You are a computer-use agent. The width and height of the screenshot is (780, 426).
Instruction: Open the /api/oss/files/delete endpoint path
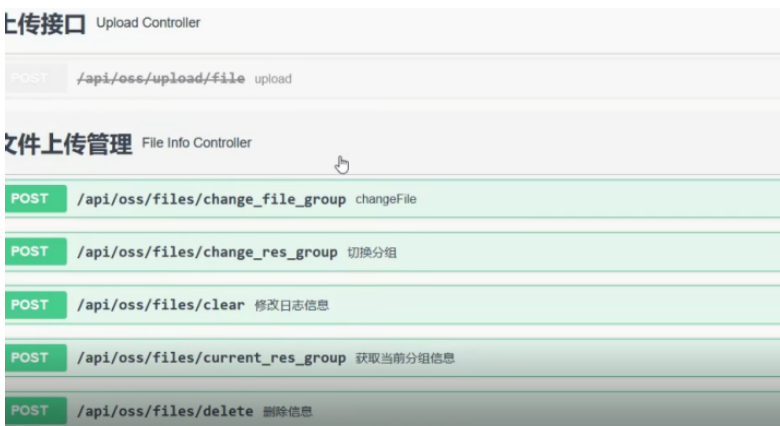(x=165, y=411)
